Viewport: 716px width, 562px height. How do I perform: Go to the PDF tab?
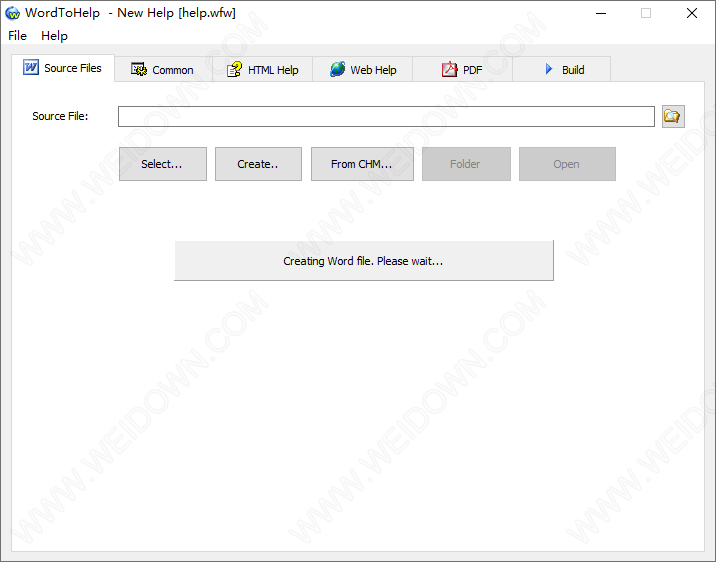[x=462, y=70]
